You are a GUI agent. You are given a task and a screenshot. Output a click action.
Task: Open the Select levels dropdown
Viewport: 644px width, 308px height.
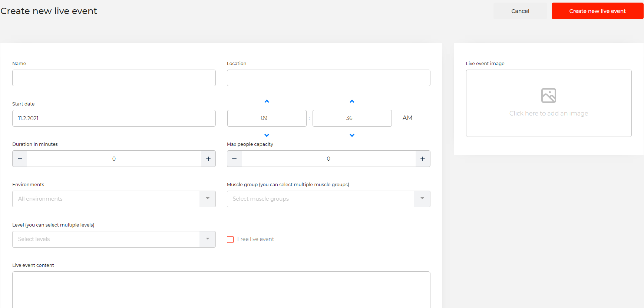pos(114,239)
